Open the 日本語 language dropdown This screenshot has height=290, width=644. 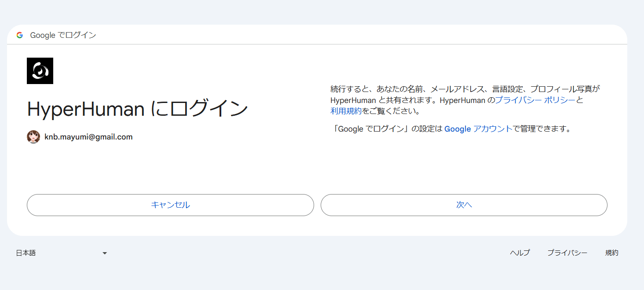62,253
